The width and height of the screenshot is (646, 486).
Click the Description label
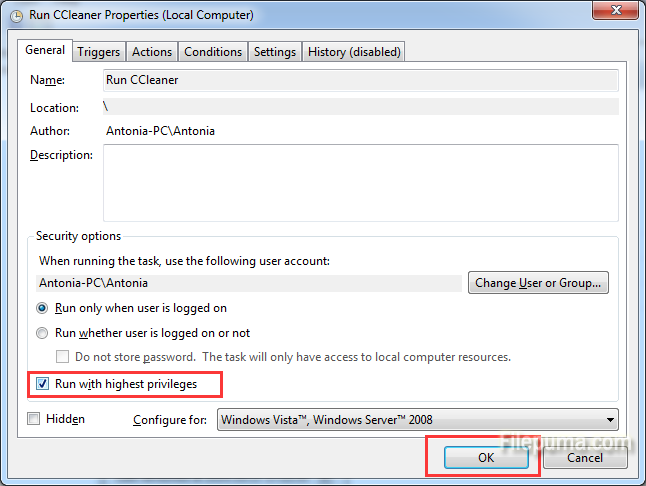[61, 155]
